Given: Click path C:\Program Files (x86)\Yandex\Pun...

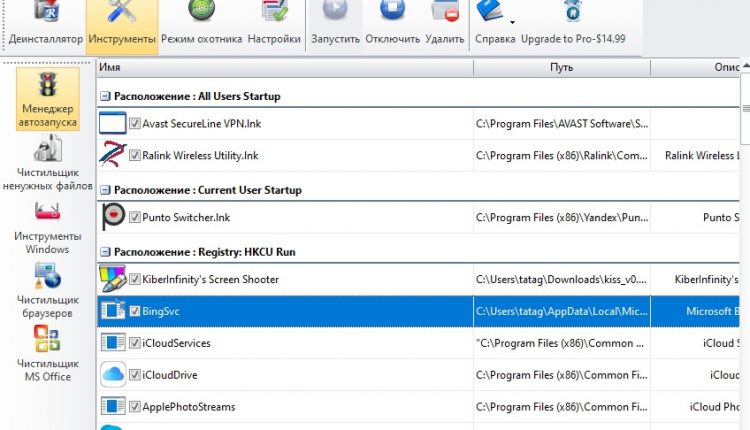Looking at the screenshot, I should click(x=562, y=217).
